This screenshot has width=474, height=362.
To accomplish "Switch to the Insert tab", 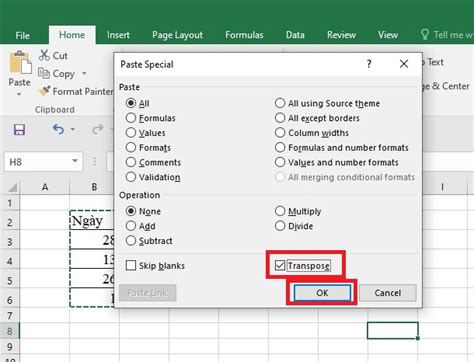I will point(118,35).
